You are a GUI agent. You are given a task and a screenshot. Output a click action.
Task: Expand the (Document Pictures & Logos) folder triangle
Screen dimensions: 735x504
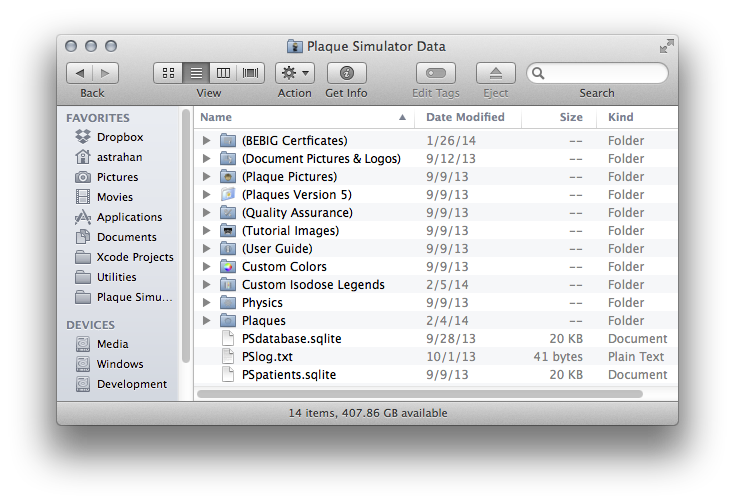[x=206, y=158]
